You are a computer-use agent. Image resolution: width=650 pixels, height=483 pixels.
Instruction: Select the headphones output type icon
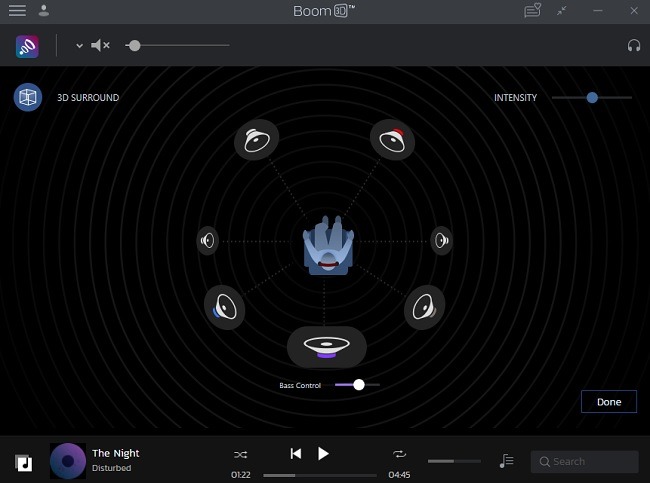tap(634, 46)
